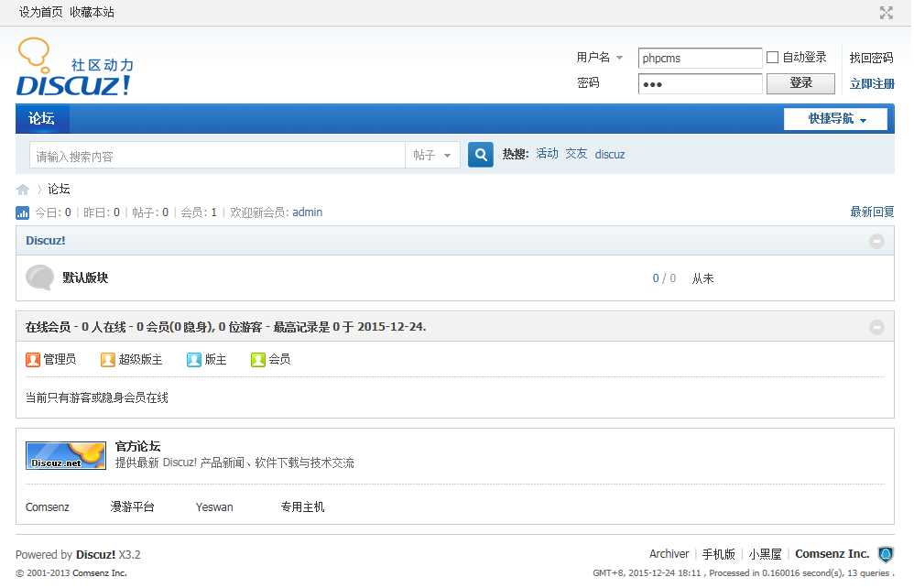The width and height of the screenshot is (914, 588).
Task: Click the 默认版块 speech bubble icon
Action: click(39, 278)
